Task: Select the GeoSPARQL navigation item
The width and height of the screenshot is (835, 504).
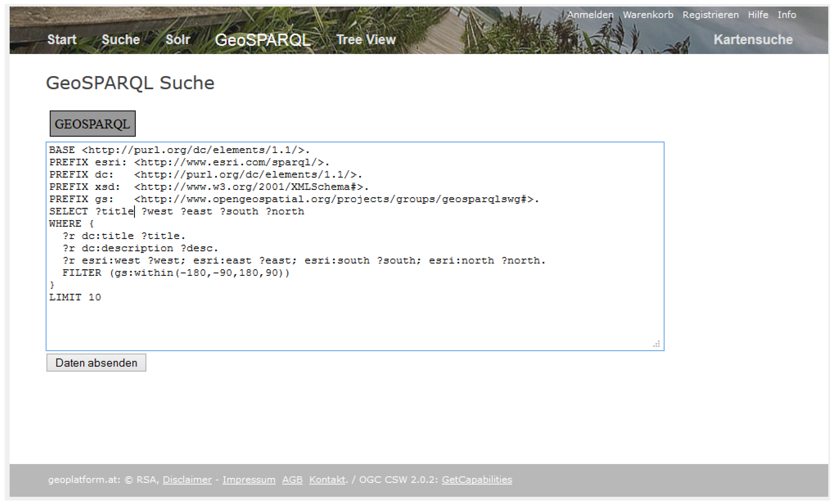Action: (x=263, y=40)
